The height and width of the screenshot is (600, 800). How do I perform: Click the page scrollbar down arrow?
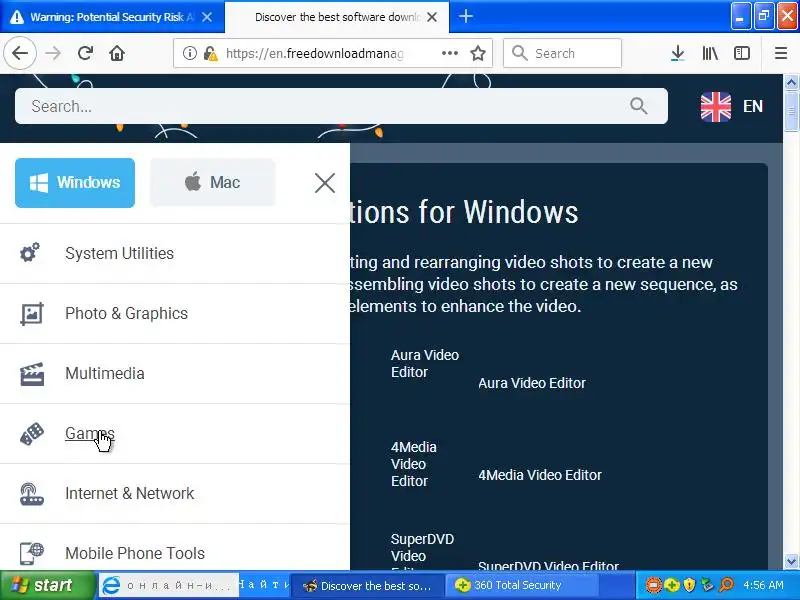[x=791, y=562]
